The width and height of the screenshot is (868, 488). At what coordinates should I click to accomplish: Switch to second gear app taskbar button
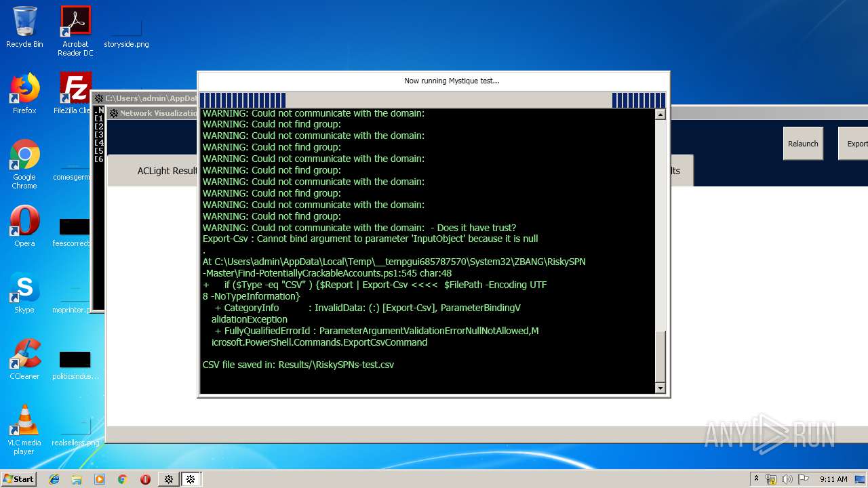pos(191,479)
